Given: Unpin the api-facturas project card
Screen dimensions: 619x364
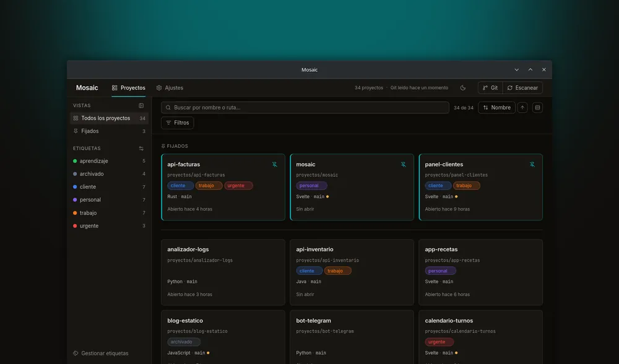Looking at the screenshot, I should [274, 164].
